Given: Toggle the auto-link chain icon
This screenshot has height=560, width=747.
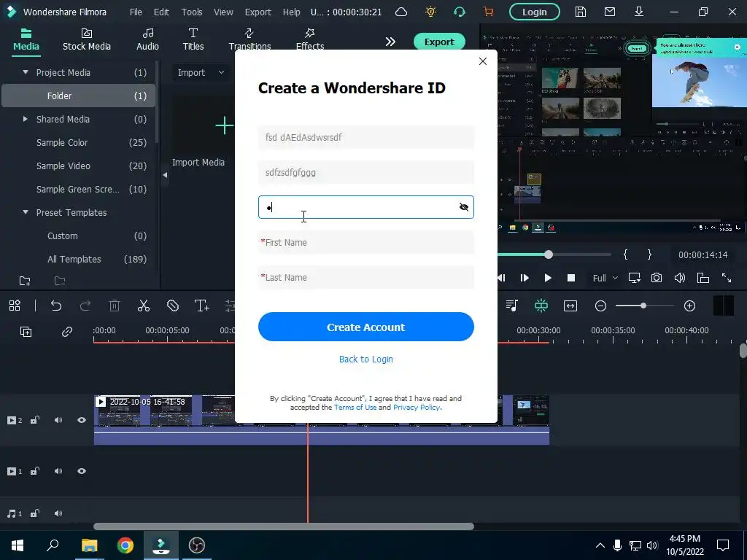Looking at the screenshot, I should (x=66, y=332).
